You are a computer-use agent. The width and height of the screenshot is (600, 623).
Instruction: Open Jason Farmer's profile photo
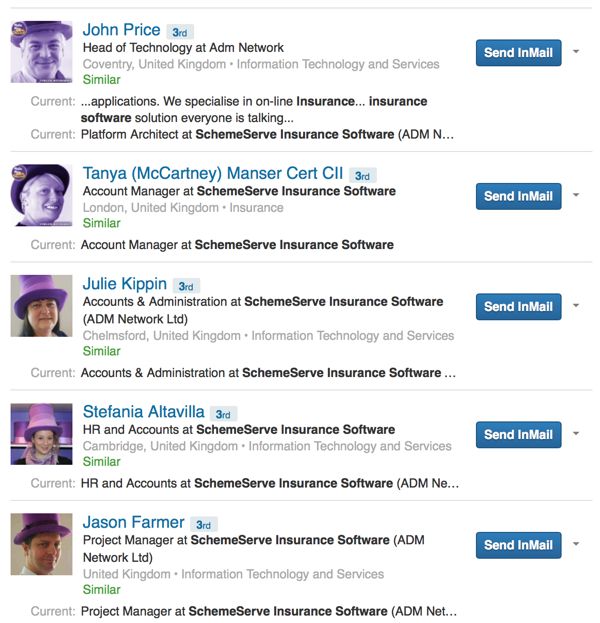tap(41, 544)
